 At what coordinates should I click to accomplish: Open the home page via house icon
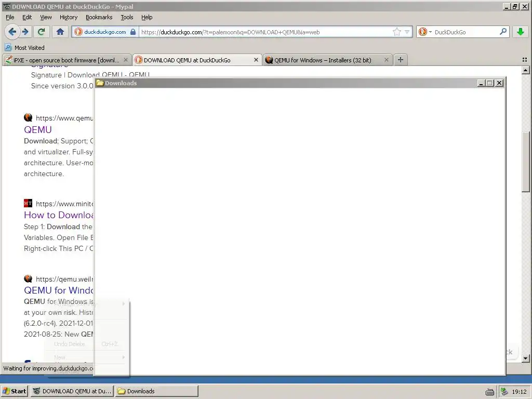(x=60, y=32)
